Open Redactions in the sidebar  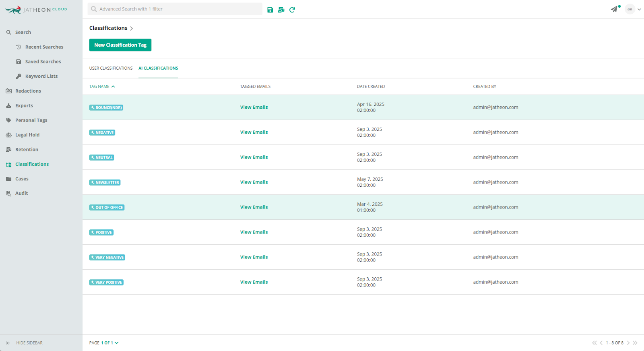point(28,91)
